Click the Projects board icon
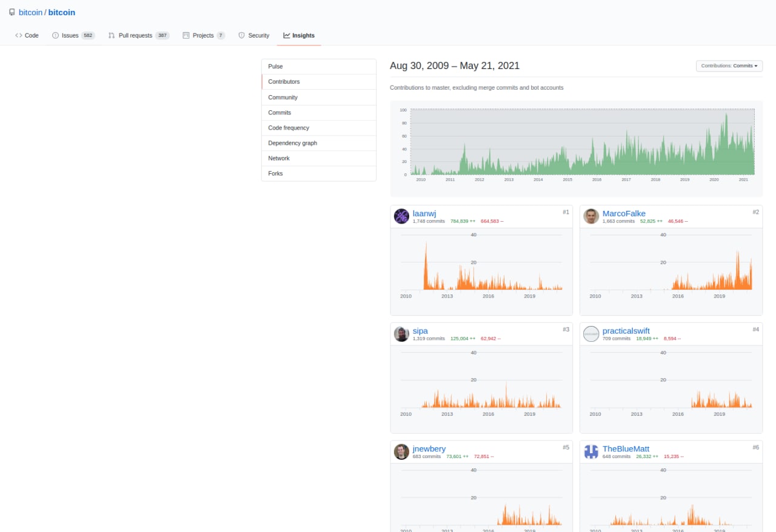 (x=186, y=36)
